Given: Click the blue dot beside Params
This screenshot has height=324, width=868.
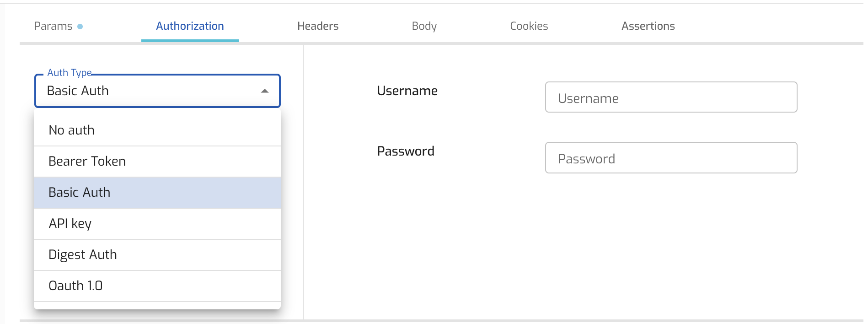Looking at the screenshot, I should [80, 27].
